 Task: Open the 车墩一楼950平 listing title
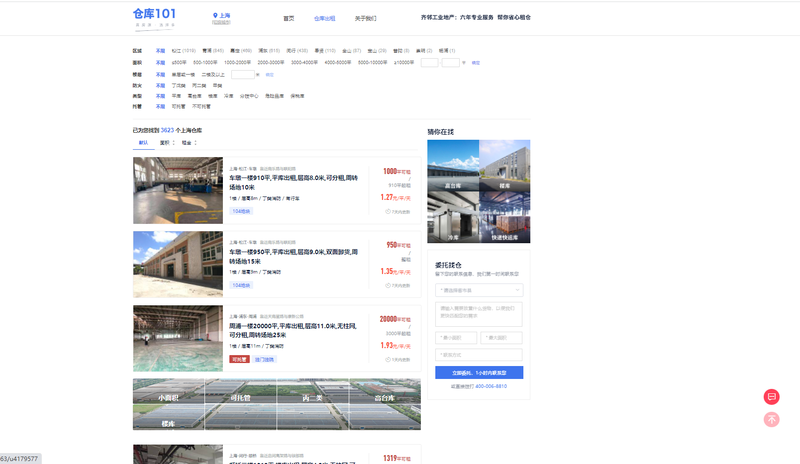pyautogui.click(x=293, y=256)
